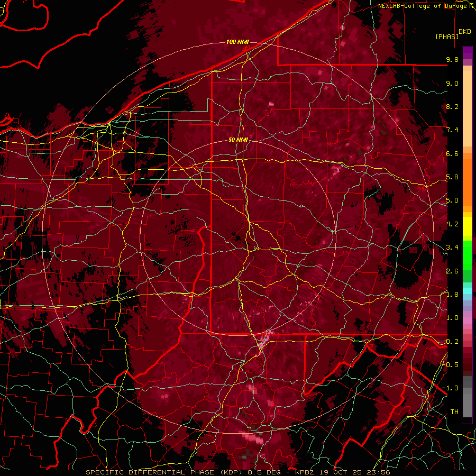Click the "KPBZ" radar site identifier

coord(305,472)
